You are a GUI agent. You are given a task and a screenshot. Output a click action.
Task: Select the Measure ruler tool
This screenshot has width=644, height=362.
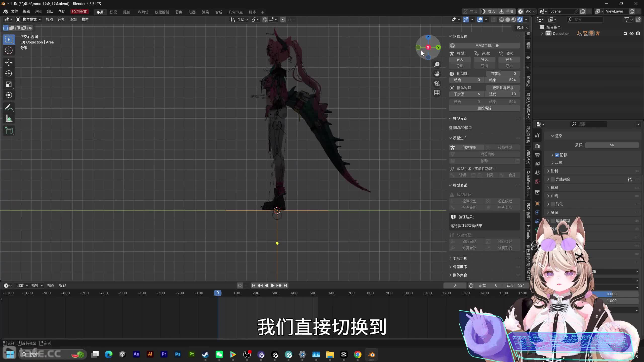9,119
